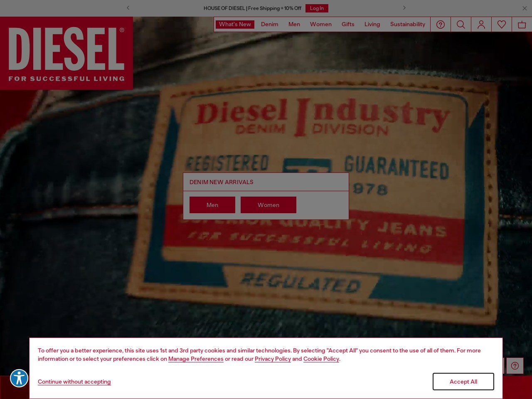Shop Women denim new arrivals

tap(268, 205)
